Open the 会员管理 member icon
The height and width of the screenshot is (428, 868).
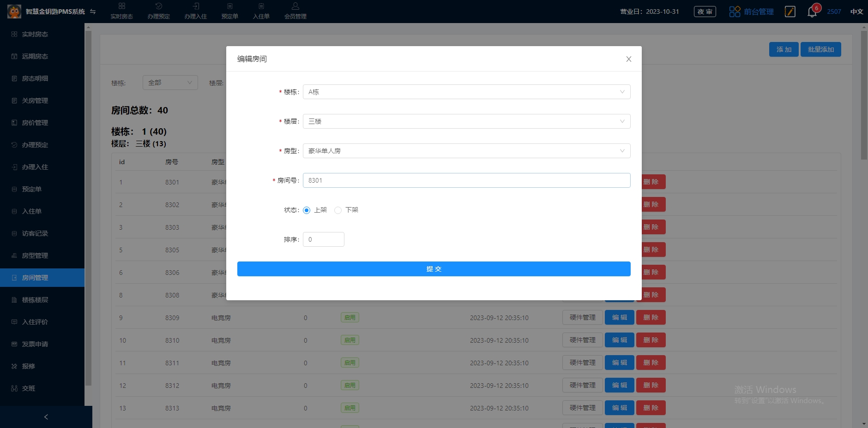click(x=295, y=6)
